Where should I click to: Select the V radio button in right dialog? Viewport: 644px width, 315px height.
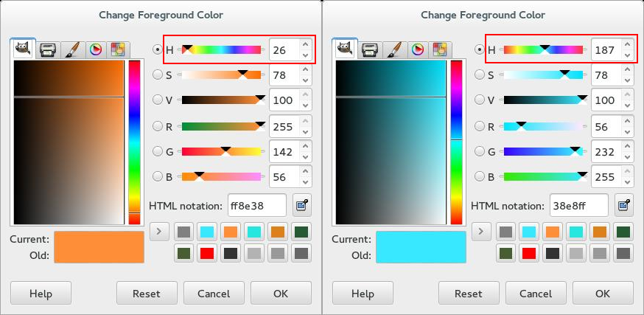[x=479, y=100]
